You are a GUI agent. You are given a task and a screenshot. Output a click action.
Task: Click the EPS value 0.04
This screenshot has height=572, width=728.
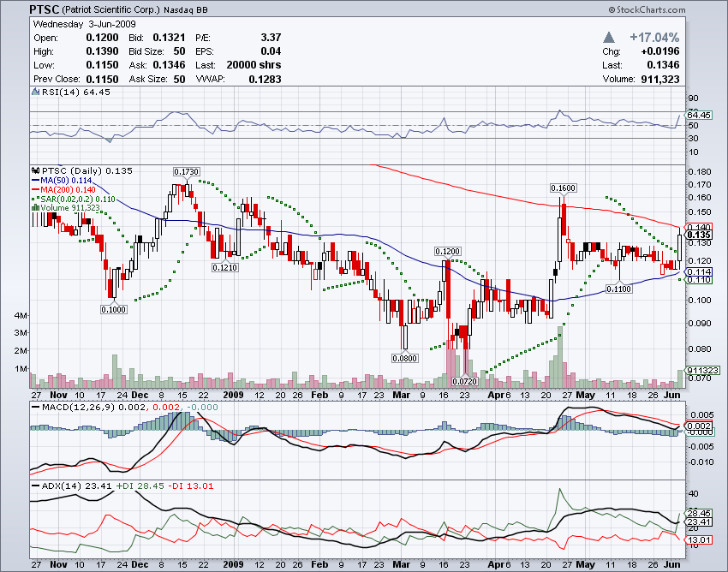tap(271, 51)
